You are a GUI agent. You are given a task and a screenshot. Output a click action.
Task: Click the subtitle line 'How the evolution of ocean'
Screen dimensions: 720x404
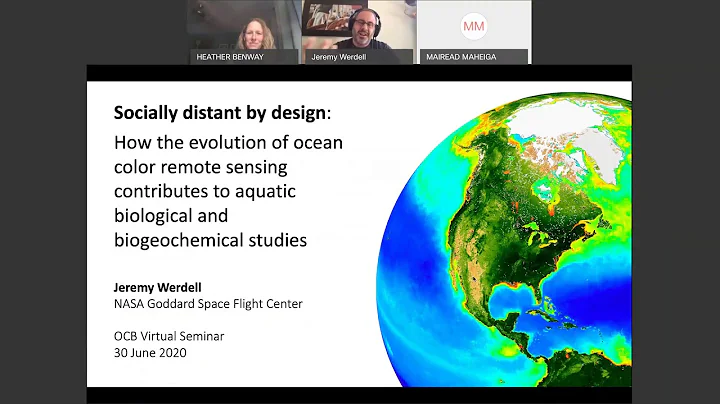(228, 142)
